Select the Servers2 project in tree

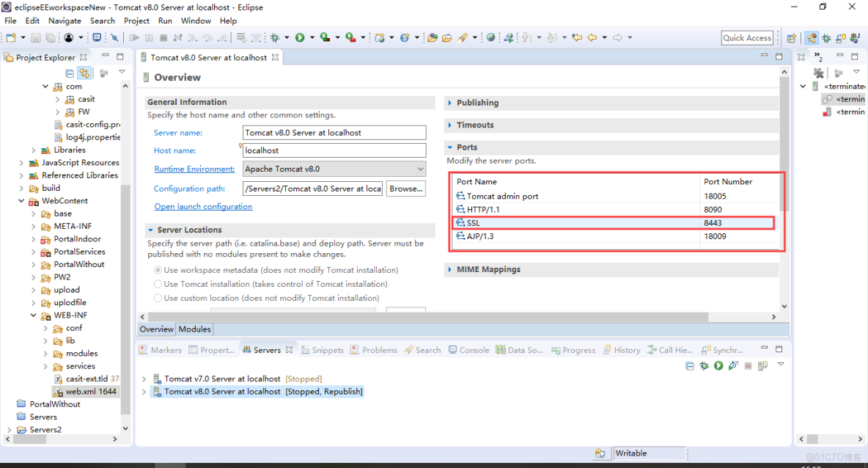(x=45, y=430)
